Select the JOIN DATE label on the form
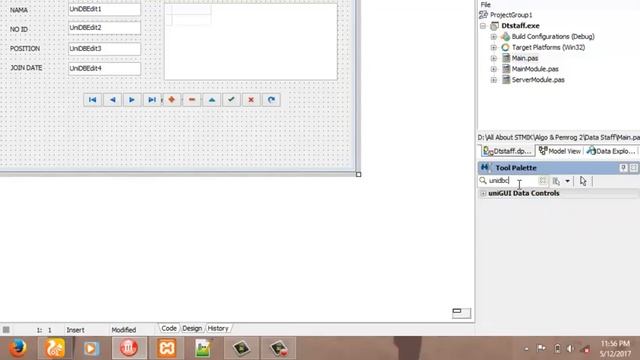 pyautogui.click(x=26, y=68)
